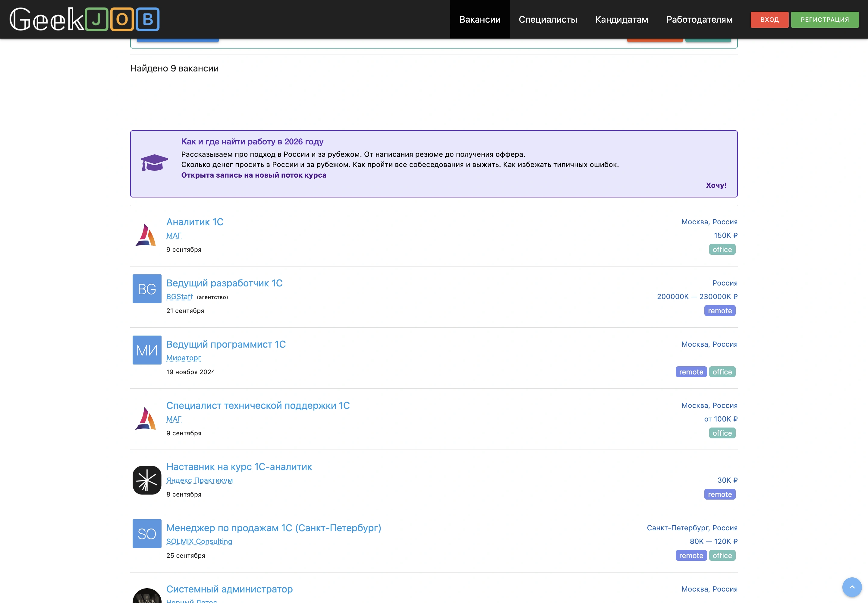Click date '8 сентября'

(184, 494)
